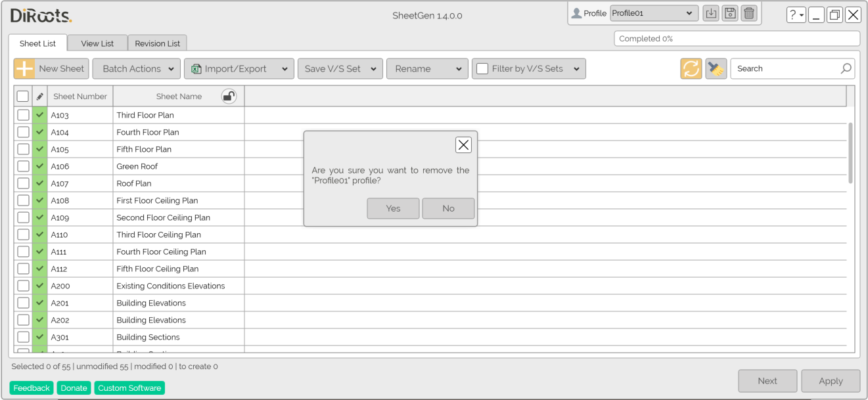Click the save profile floppy icon

[729, 13]
